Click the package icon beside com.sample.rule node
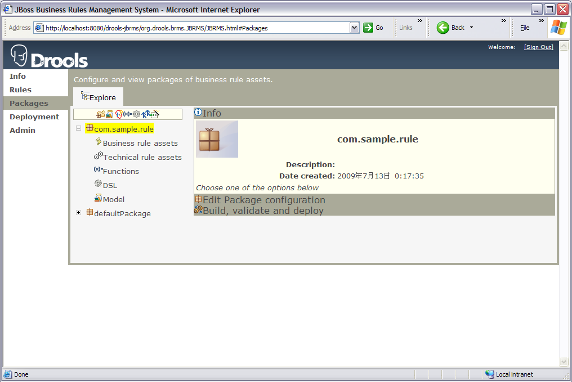Image resolution: width=572 pixels, height=382 pixels. [89, 128]
